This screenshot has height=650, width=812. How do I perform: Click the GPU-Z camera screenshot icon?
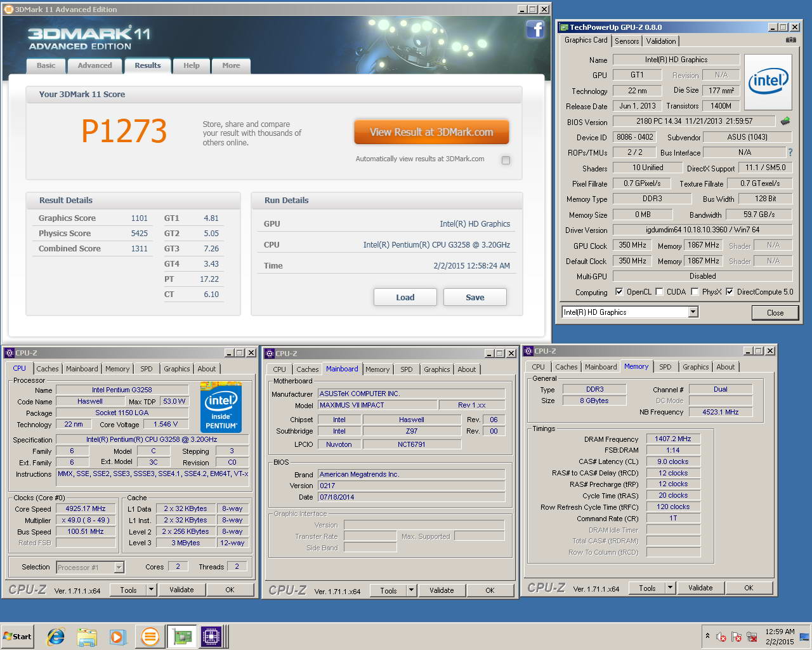[790, 40]
